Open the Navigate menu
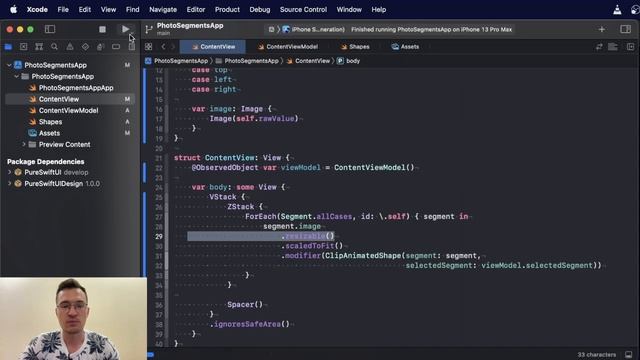Viewport: 640px width, 360px height. [x=163, y=9]
